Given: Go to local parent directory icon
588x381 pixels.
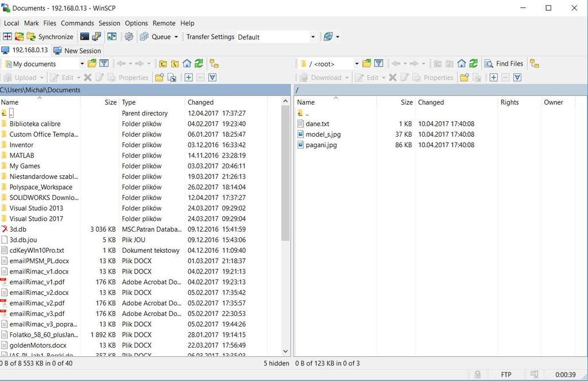Looking at the screenshot, I should click(163, 63).
